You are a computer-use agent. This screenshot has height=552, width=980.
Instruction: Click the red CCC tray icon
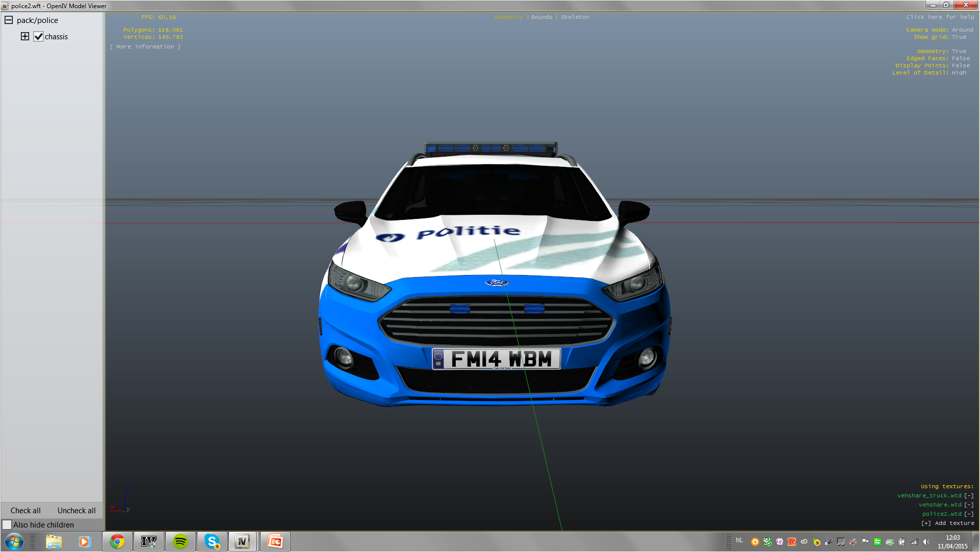(x=792, y=542)
